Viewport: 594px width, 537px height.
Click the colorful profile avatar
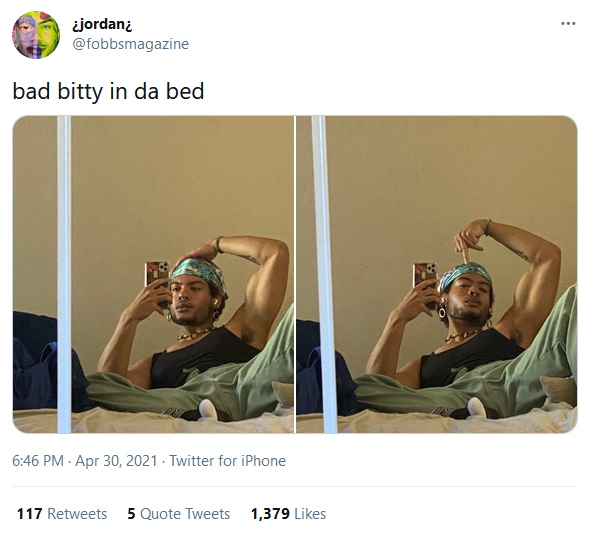click(36, 35)
